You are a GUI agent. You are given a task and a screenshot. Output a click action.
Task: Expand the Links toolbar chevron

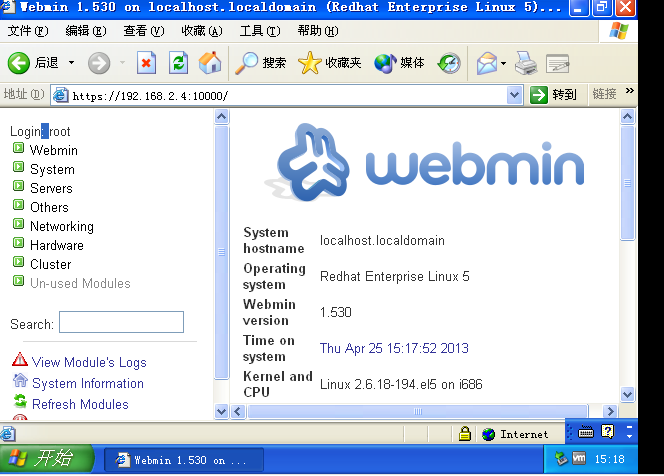(629, 90)
